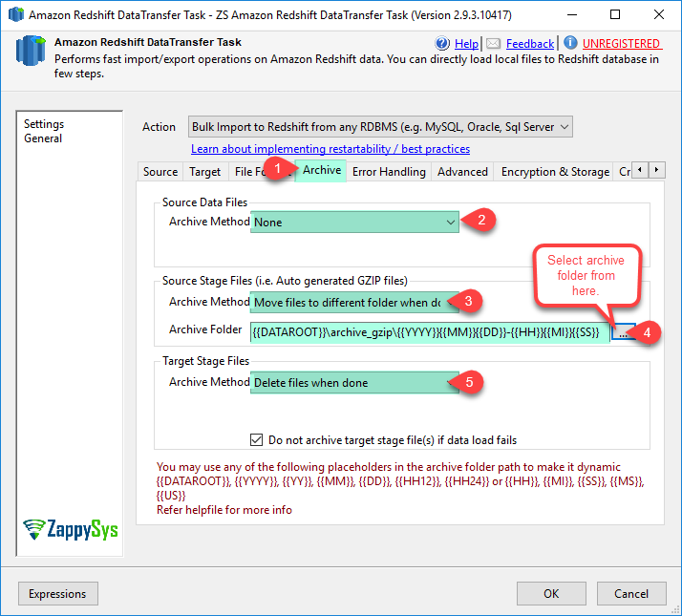
Task: Open the Error Handling tab
Action: (389, 171)
